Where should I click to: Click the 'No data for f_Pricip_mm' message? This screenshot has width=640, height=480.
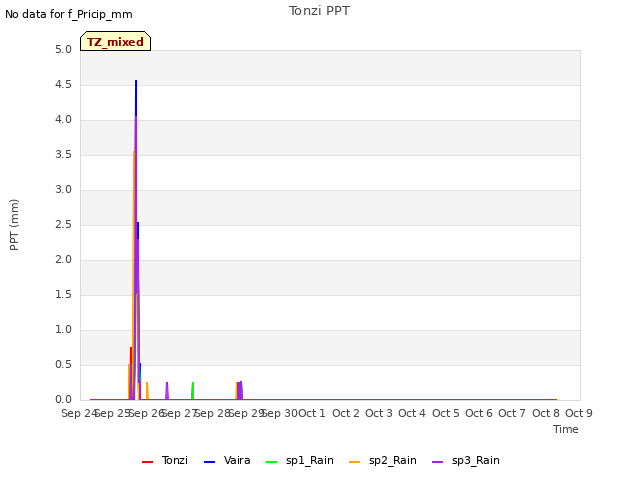point(69,14)
